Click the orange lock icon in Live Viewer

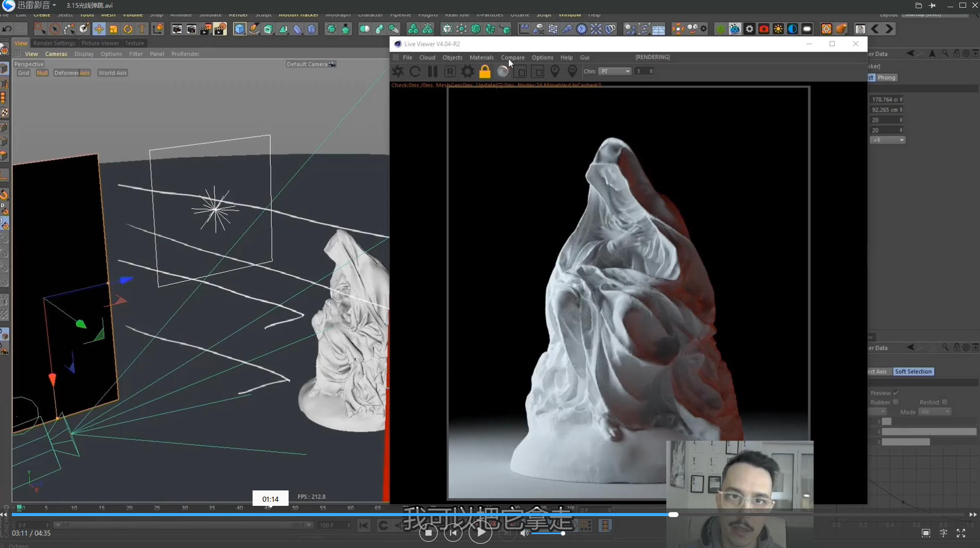pos(485,71)
